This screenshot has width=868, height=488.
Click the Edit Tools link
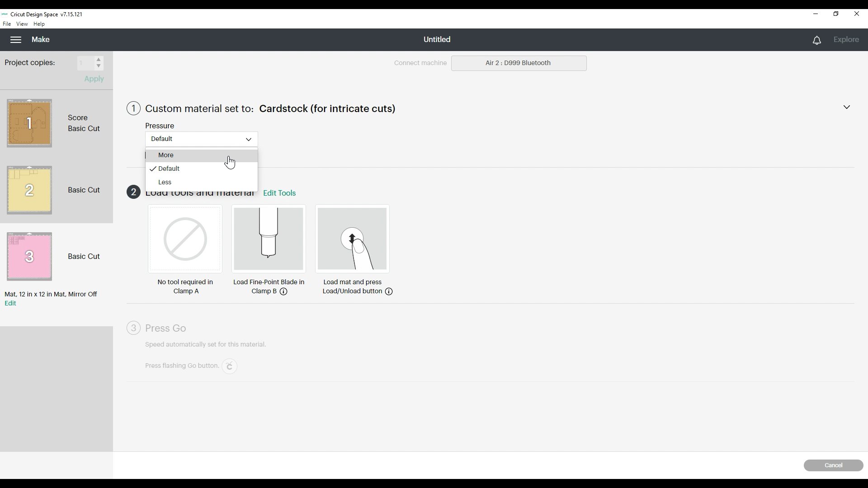tap(279, 193)
